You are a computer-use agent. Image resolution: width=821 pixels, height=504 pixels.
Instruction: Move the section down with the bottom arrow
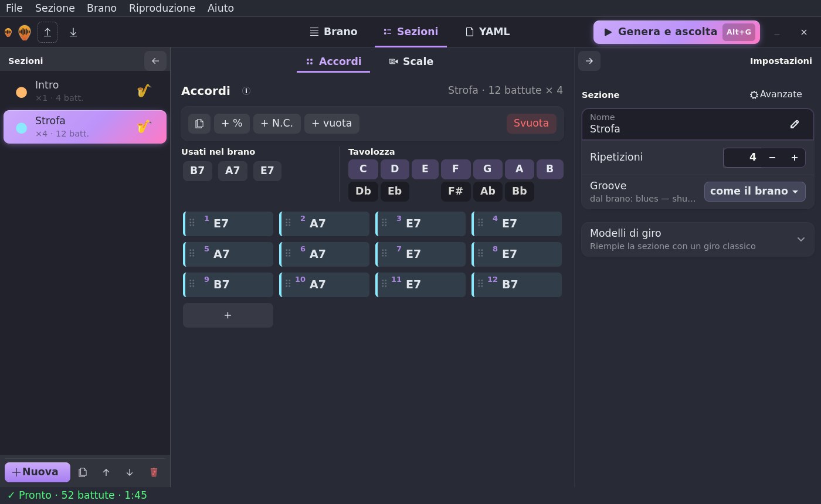pos(130,472)
